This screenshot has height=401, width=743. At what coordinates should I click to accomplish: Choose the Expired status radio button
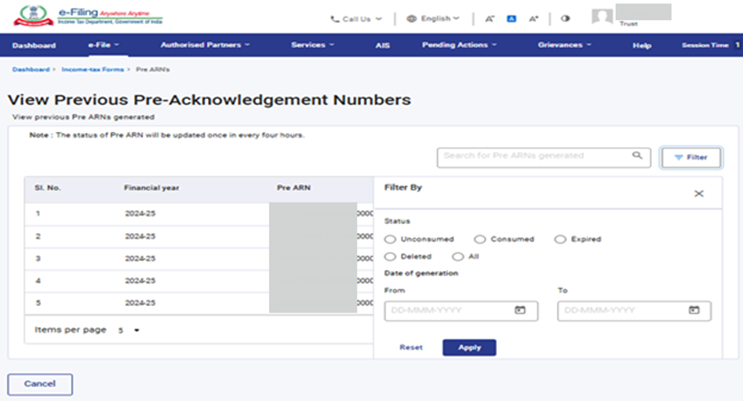(560, 239)
